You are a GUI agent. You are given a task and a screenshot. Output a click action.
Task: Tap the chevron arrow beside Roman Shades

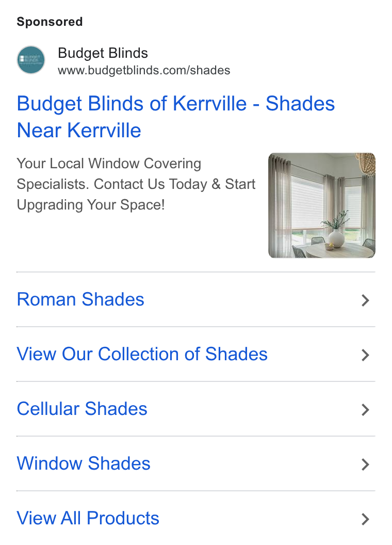click(x=365, y=300)
